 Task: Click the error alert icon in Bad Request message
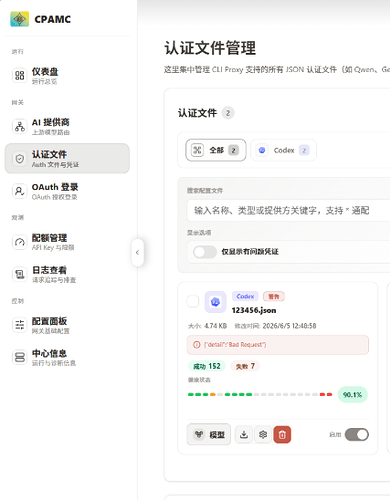pyautogui.click(x=197, y=345)
